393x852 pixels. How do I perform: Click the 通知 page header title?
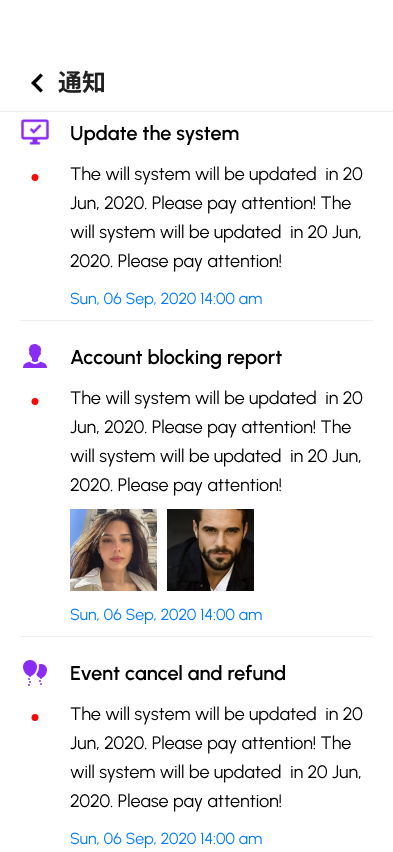coord(82,83)
